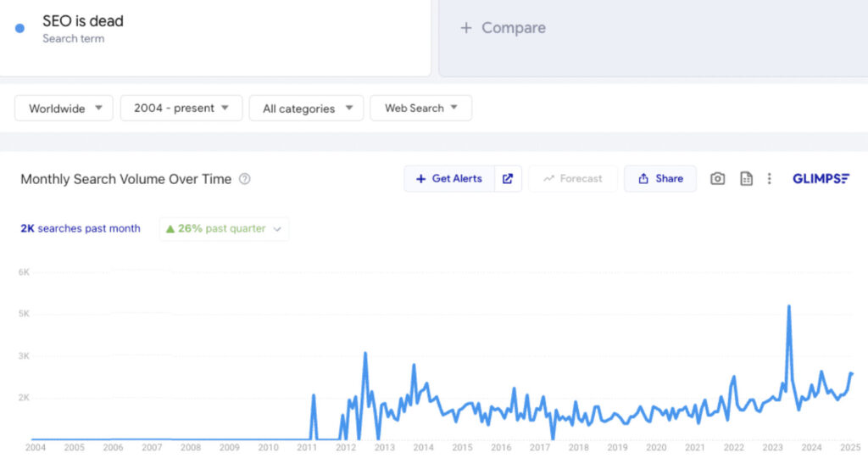Click the plus icon next to Compare
The width and height of the screenshot is (868, 464).
pyautogui.click(x=466, y=28)
